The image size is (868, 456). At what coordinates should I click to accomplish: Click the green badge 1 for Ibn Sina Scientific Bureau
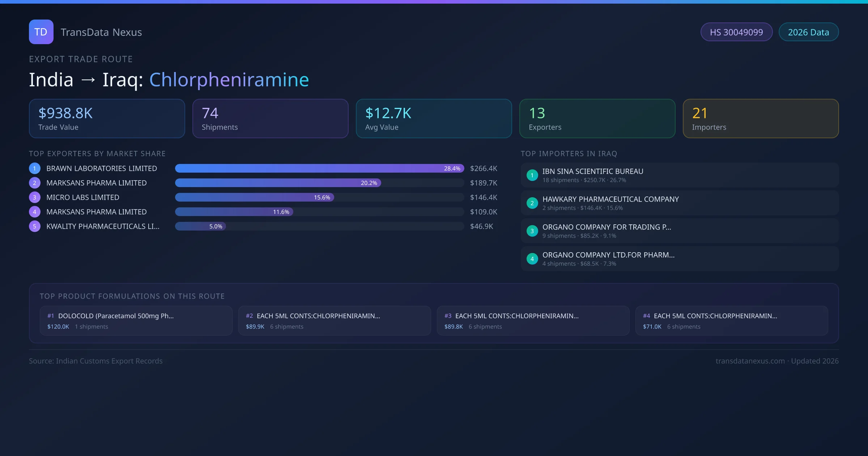click(532, 175)
